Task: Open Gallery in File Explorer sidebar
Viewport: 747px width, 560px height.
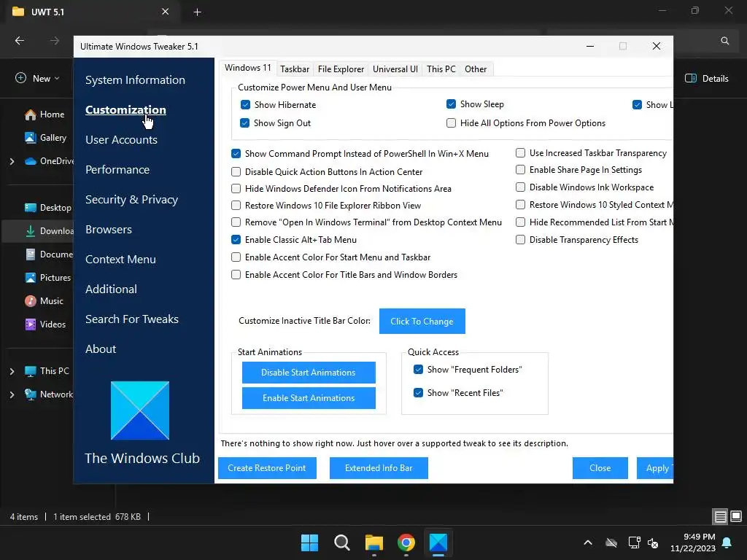Action: 46,138
